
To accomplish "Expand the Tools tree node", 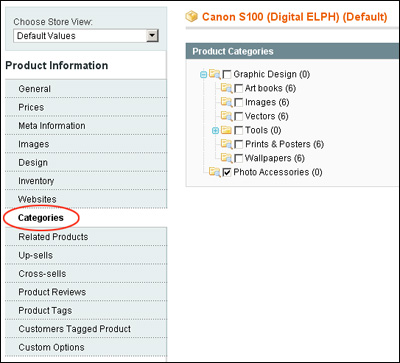I will pyautogui.click(x=215, y=131).
